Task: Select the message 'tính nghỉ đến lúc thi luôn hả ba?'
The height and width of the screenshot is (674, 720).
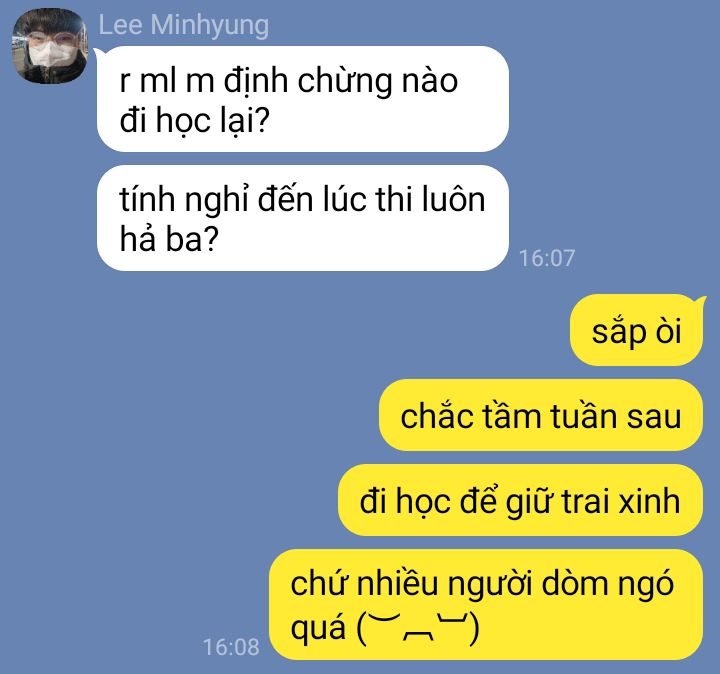Action: [x=303, y=218]
